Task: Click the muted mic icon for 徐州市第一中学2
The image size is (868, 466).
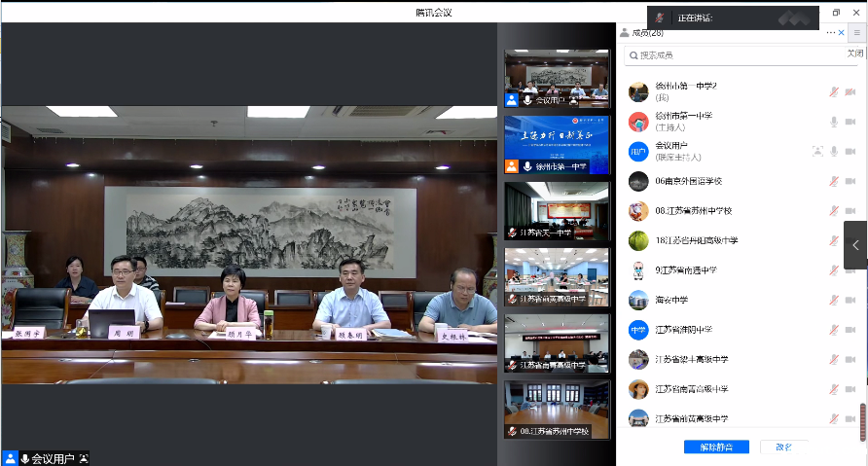Action: point(834,92)
